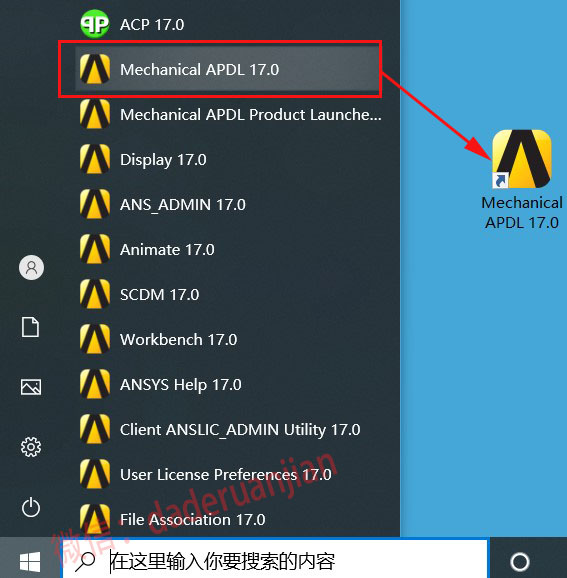
Task: Open SCDM 17.0 icon
Action: pyautogui.click(x=95, y=294)
